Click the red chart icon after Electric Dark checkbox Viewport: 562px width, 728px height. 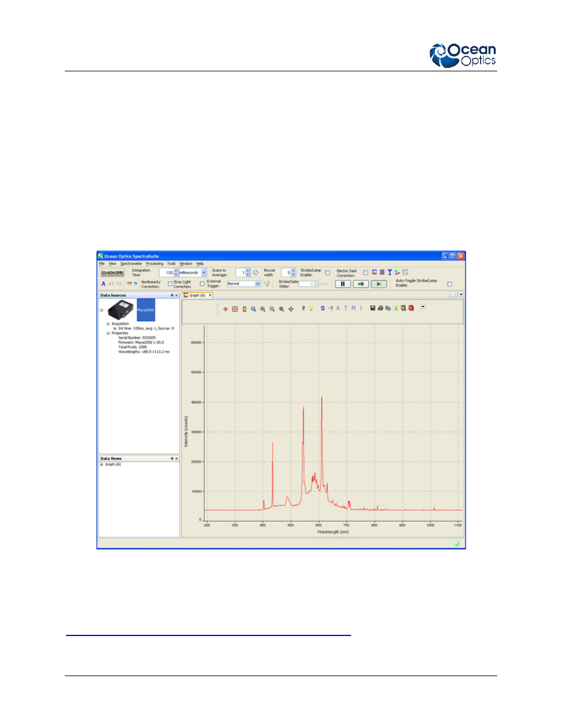coord(374,272)
